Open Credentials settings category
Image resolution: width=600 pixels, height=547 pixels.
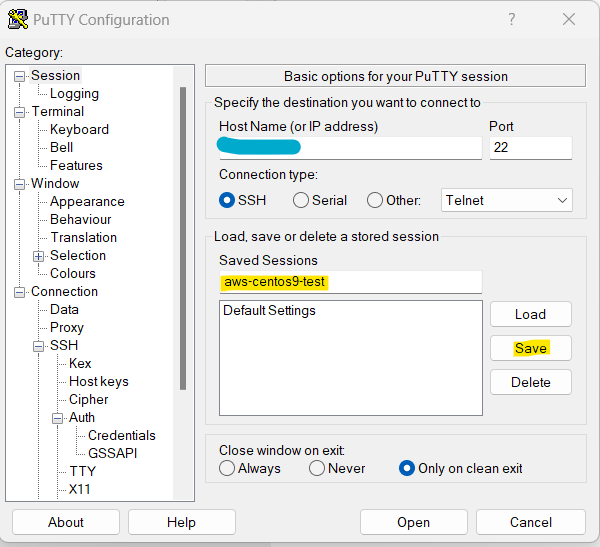[122, 435]
